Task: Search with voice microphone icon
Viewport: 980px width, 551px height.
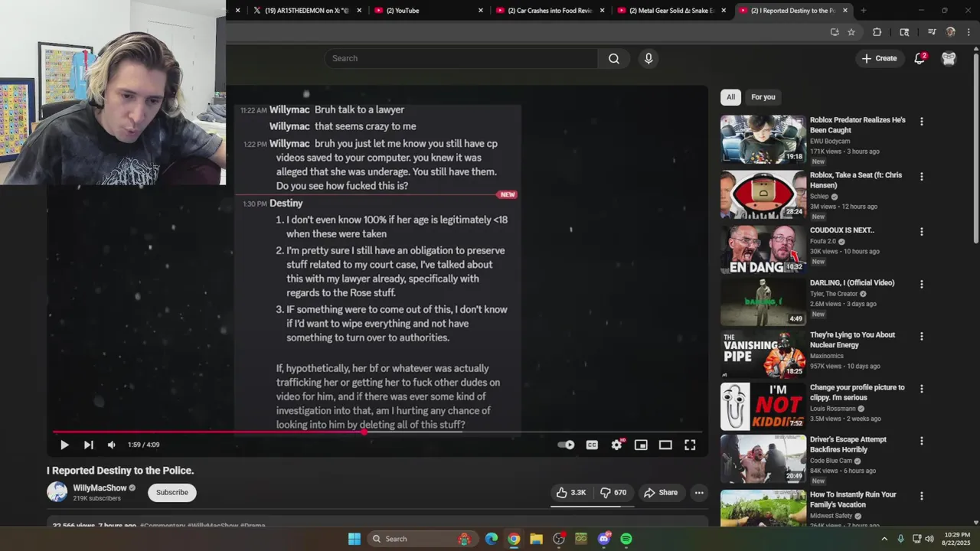Action: [x=648, y=58]
